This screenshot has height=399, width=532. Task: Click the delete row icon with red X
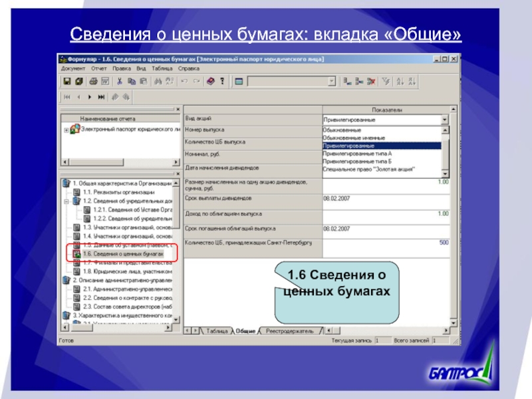pyautogui.click(x=371, y=81)
